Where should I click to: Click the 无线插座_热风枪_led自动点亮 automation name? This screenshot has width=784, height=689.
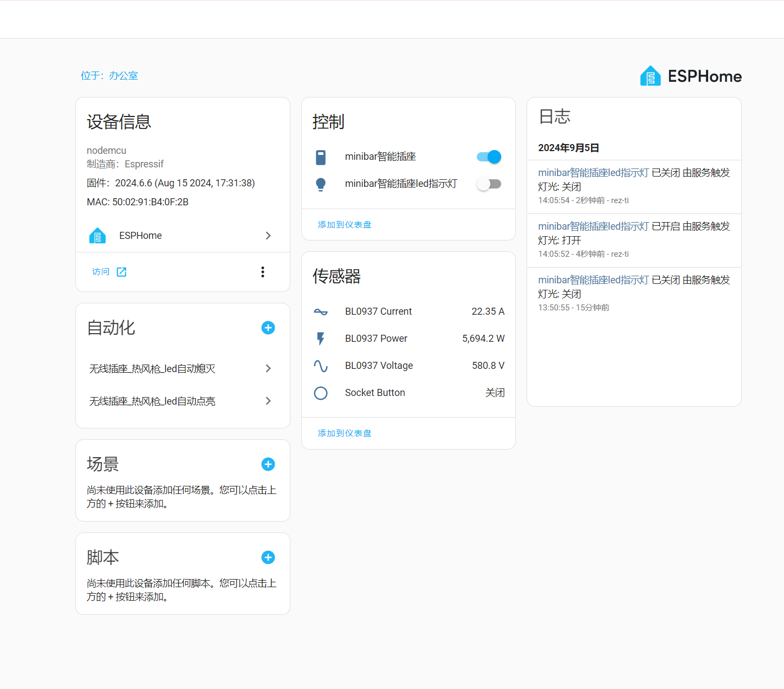pyautogui.click(x=152, y=401)
